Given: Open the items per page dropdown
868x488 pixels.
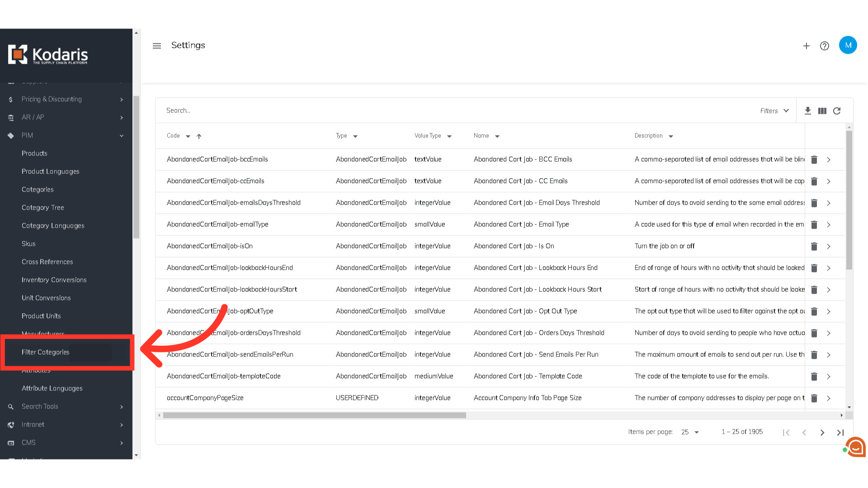Looking at the screenshot, I should pyautogui.click(x=690, y=432).
